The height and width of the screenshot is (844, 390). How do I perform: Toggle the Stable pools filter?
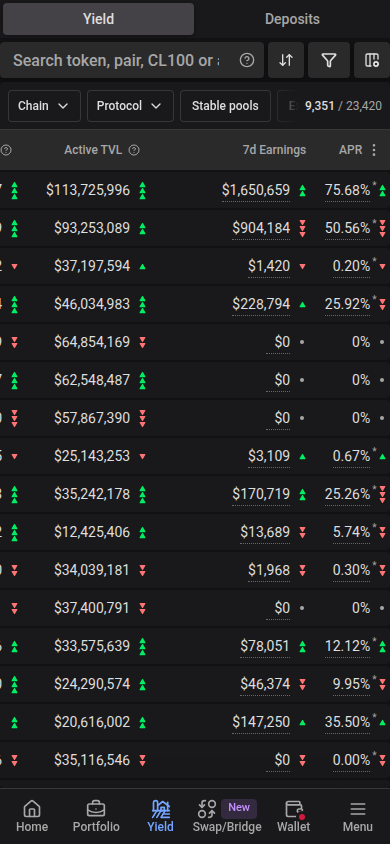pos(225,106)
